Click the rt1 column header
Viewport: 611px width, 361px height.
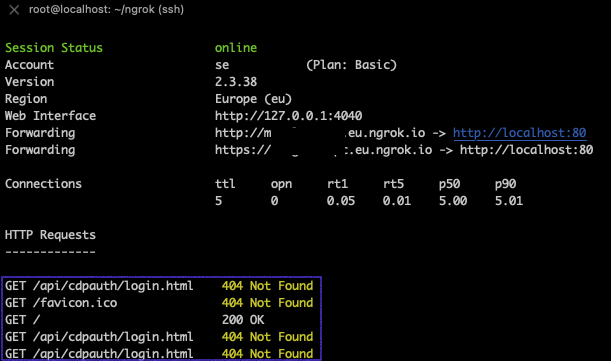pos(337,184)
